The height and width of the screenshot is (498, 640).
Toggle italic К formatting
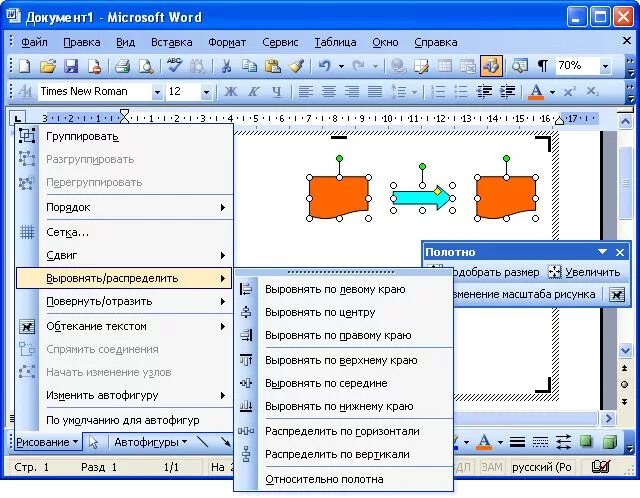coord(253,91)
